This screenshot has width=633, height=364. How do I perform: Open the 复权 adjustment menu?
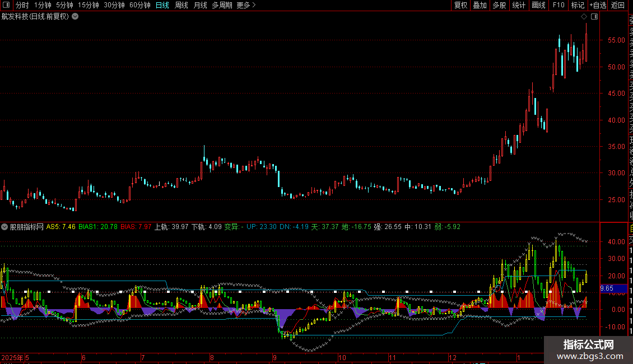click(460, 5)
